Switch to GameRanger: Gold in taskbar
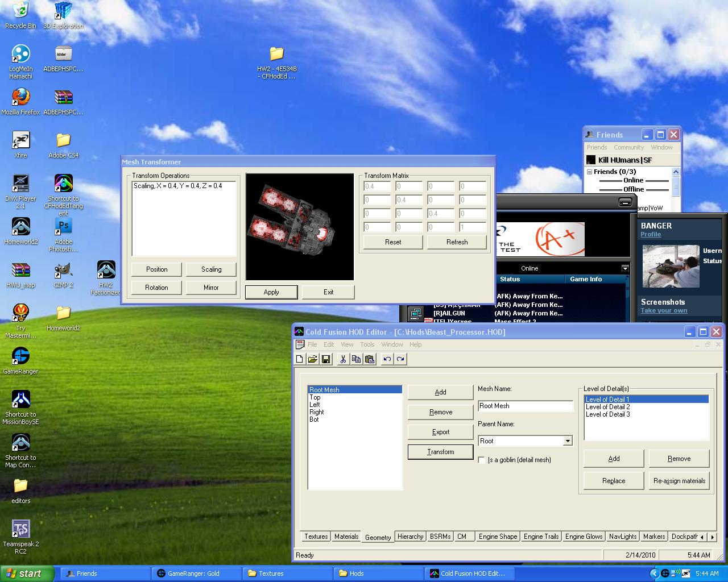Image resolution: width=728 pixels, height=582 pixels. click(196, 573)
